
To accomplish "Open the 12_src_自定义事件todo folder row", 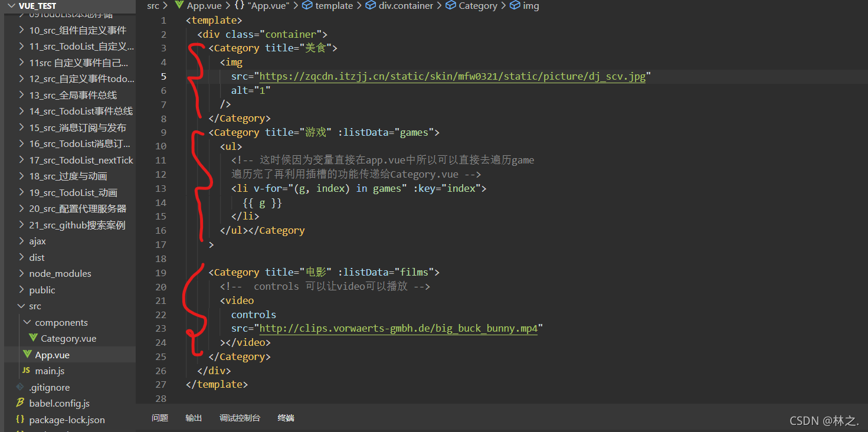I will (70, 78).
